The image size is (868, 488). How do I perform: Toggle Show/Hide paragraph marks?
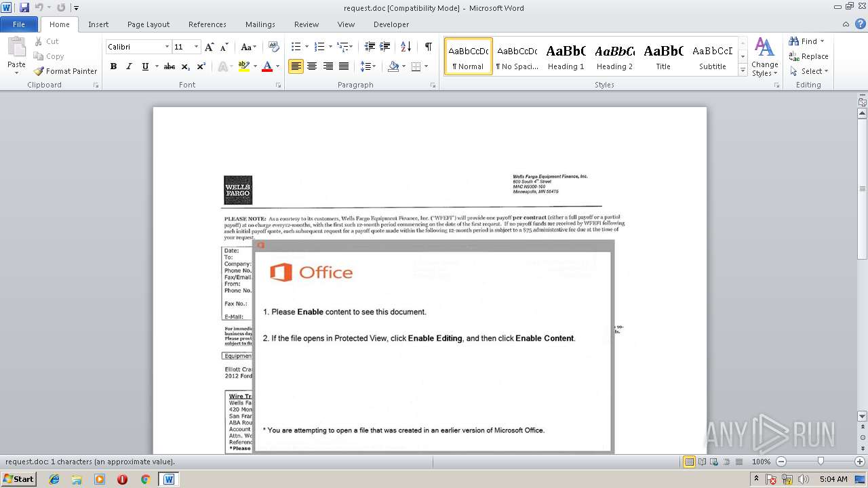tap(428, 47)
